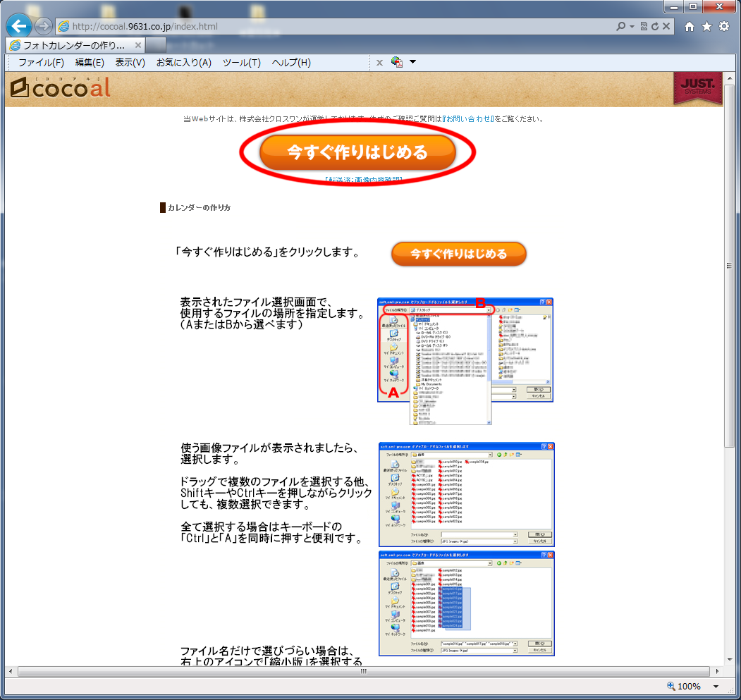Open the お気に入り(A) menu

[x=183, y=63]
